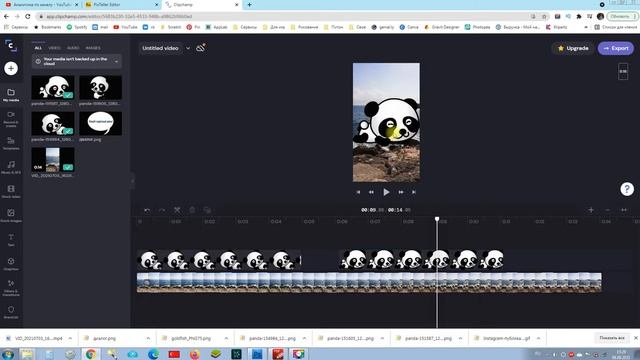This screenshot has width=640, height=360.
Task: Select the first panda clip on timeline
Action: coord(219,260)
